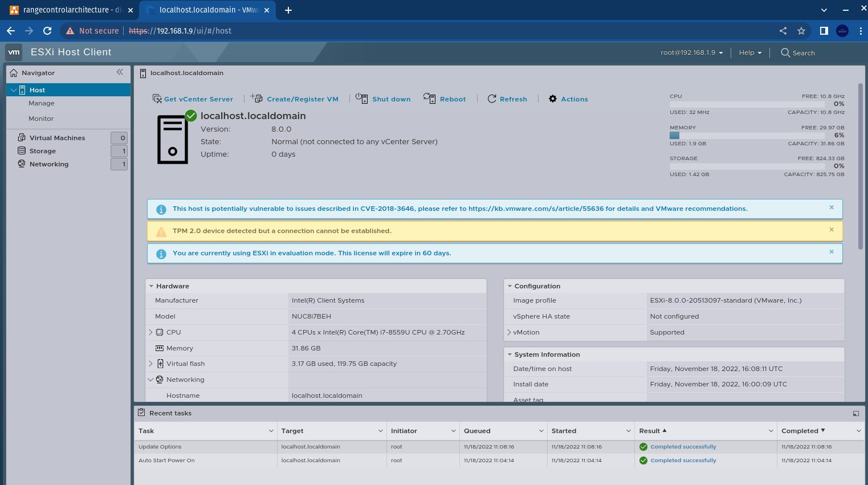Open the Help dropdown menu

pos(750,52)
